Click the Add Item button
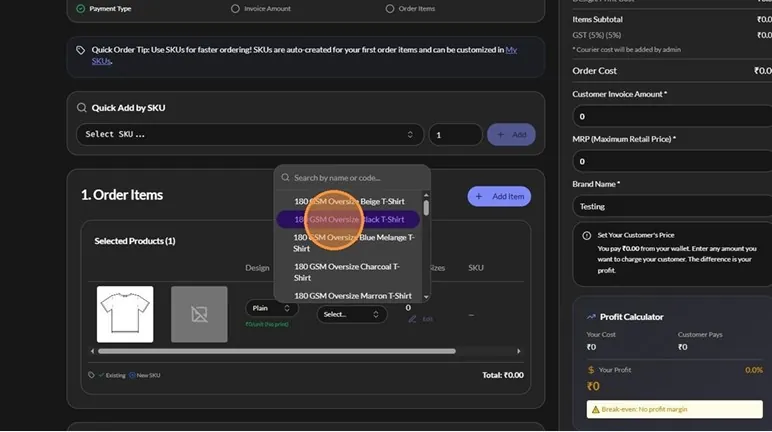Viewport: 772px width, 432px height. pos(499,196)
